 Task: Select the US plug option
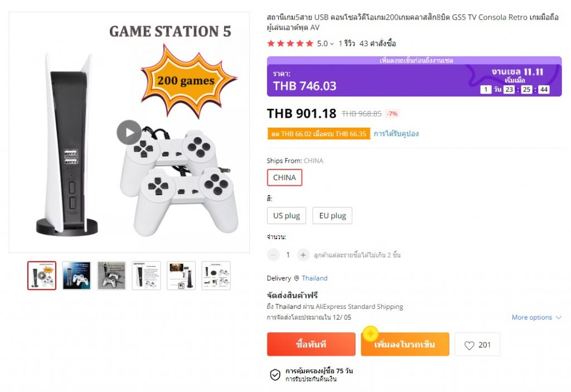coord(287,216)
